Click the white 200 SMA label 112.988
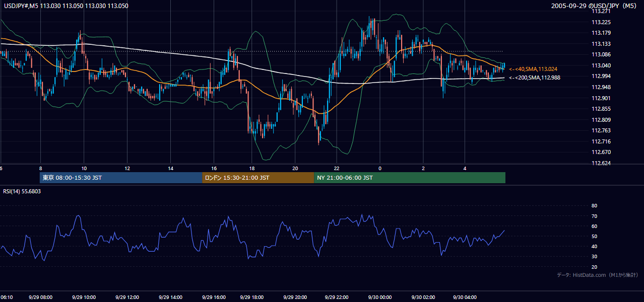The width and height of the screenshot is (644, 302). [x=534, y=78]
